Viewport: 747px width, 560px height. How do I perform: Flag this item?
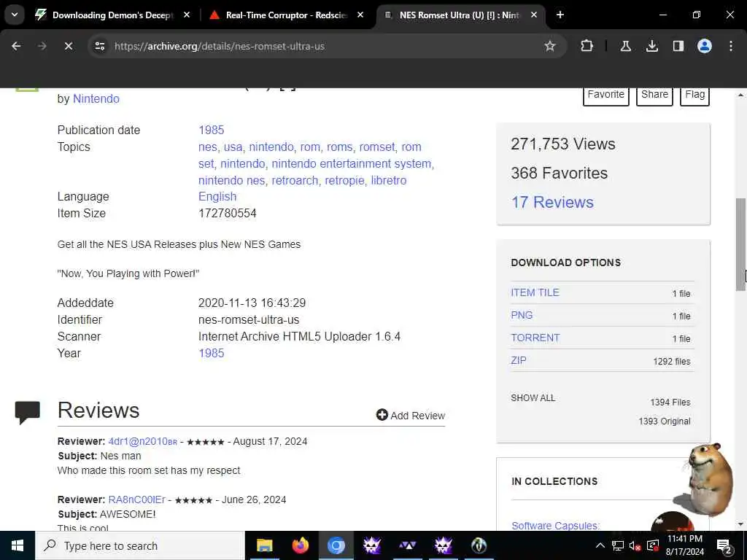[x=694, y=94]
